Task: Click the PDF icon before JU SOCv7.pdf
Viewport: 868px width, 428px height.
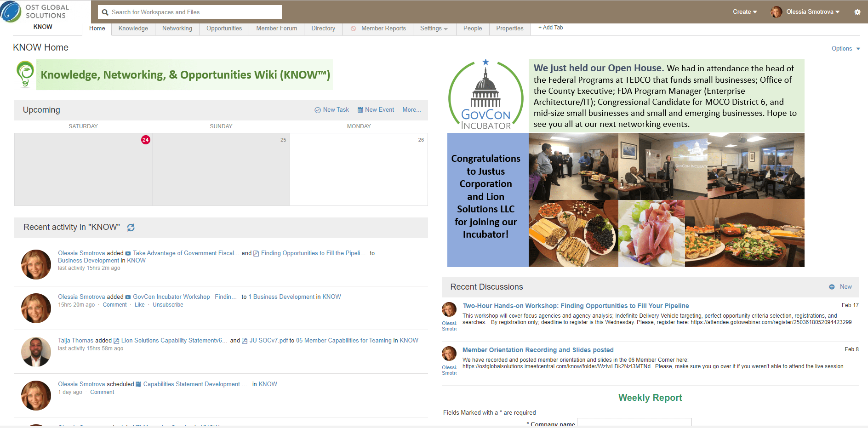Action: (x=245, y=341)
